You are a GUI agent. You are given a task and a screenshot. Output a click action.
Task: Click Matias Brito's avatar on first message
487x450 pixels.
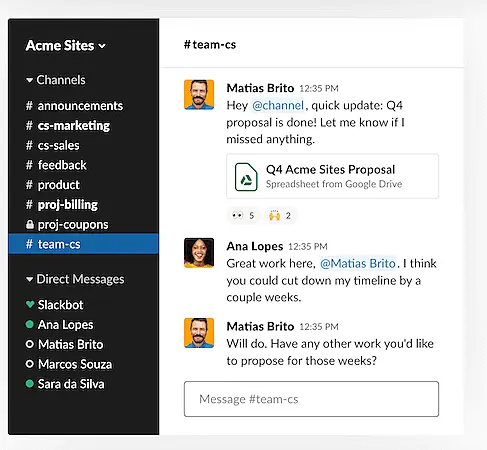point(199,95)
